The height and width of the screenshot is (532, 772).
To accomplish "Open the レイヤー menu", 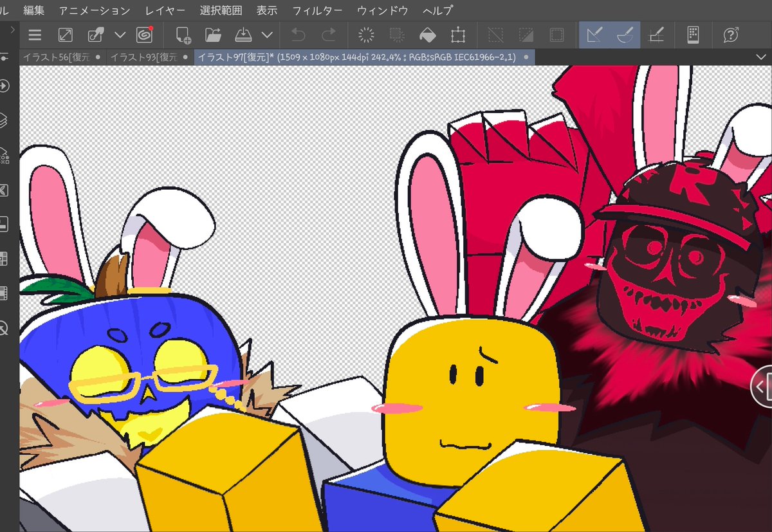I will click(x=165, y=11).
